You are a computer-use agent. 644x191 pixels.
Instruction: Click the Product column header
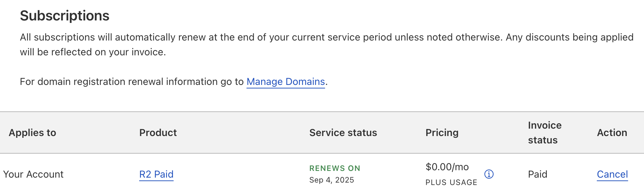click(158, 133)
